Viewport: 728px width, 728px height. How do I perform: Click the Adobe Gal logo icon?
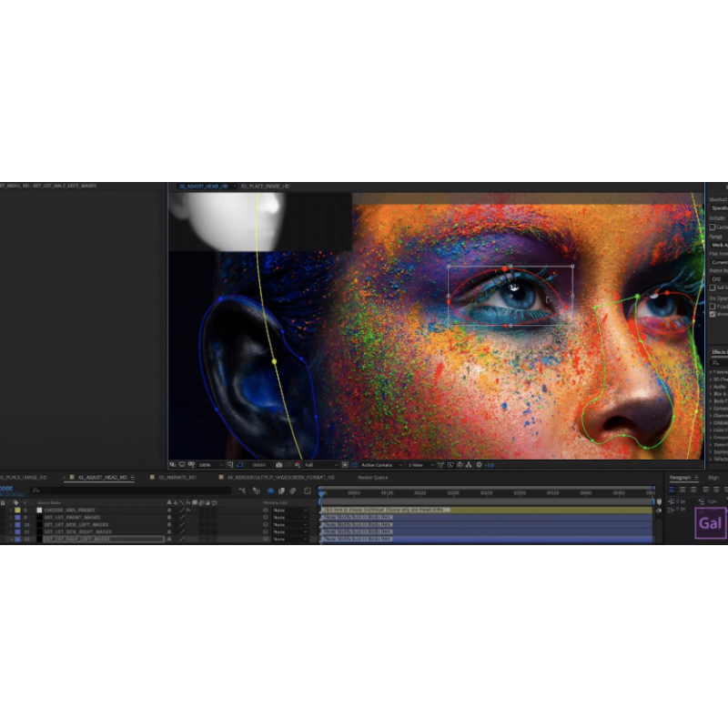point(710,524)
